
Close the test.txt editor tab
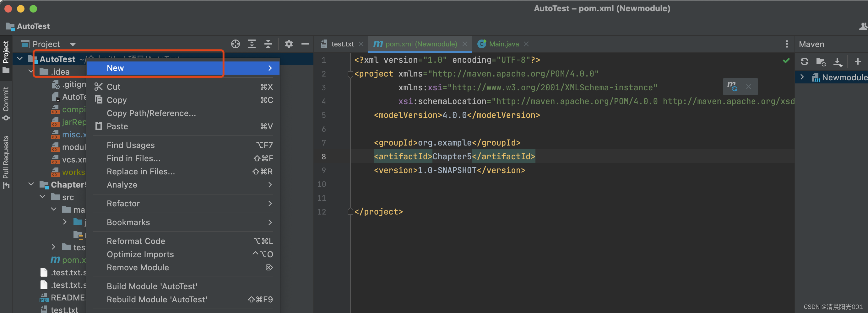point(361,44)
